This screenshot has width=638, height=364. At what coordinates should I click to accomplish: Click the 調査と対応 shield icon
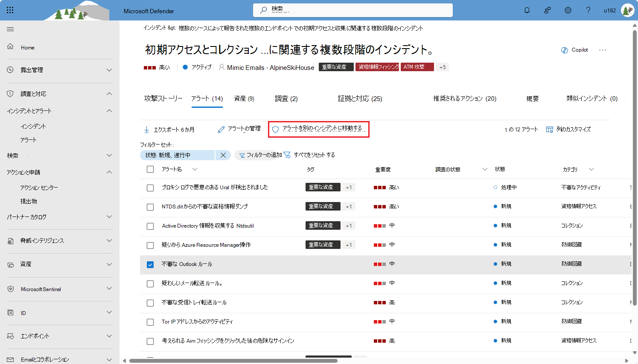pyautogui.click(x=10, y=93)
